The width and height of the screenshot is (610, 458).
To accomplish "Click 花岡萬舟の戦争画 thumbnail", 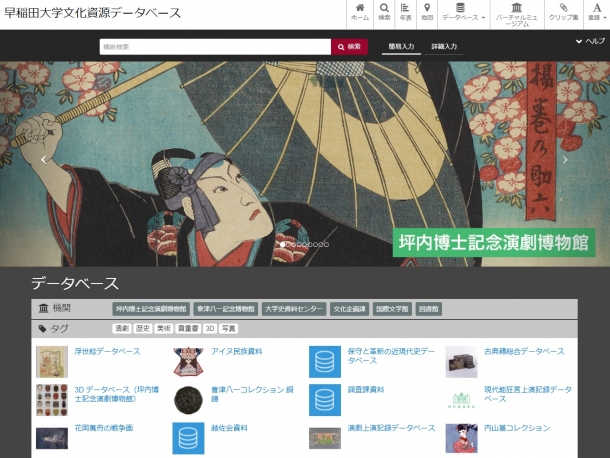I will (x=52, y=438).
